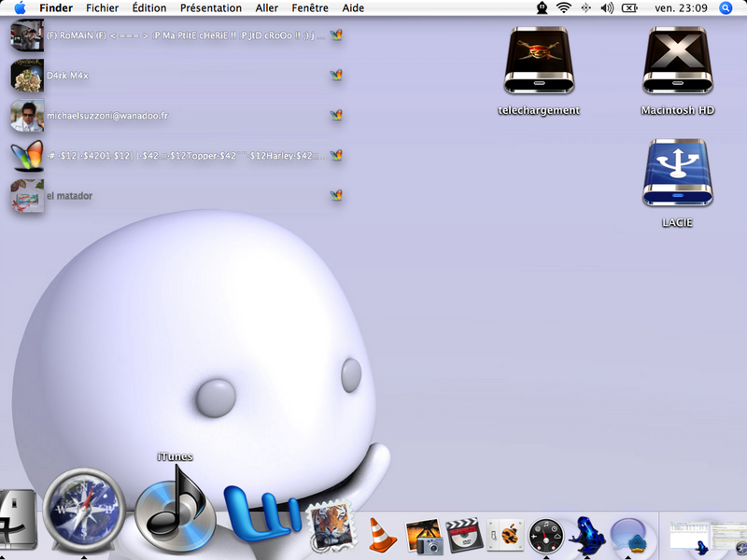Click MSN butterfly icon in el matador row
This screenshot has width=747, height=560.
click(336, 195)
